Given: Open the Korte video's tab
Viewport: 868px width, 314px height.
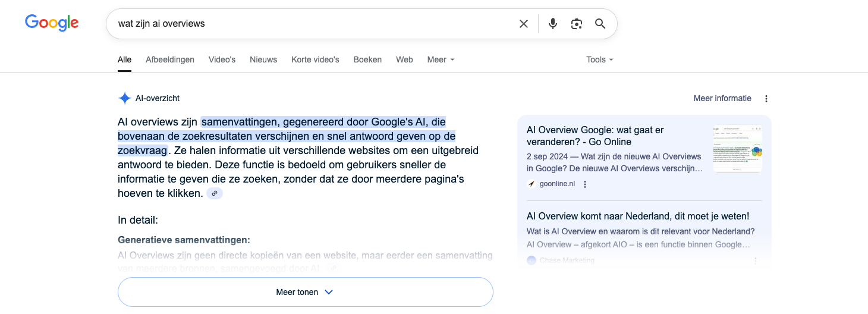Looking at the screenshot, I should pos(315,59).
